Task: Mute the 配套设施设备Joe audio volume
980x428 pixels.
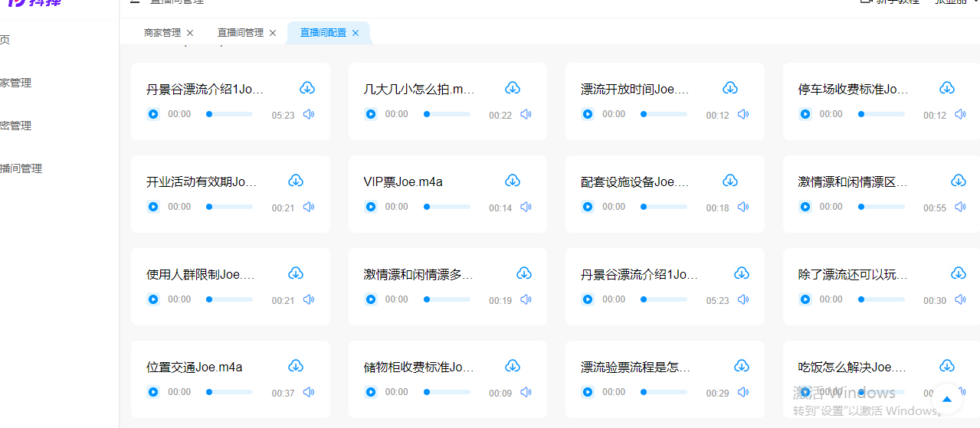Action: coord(743,207)
